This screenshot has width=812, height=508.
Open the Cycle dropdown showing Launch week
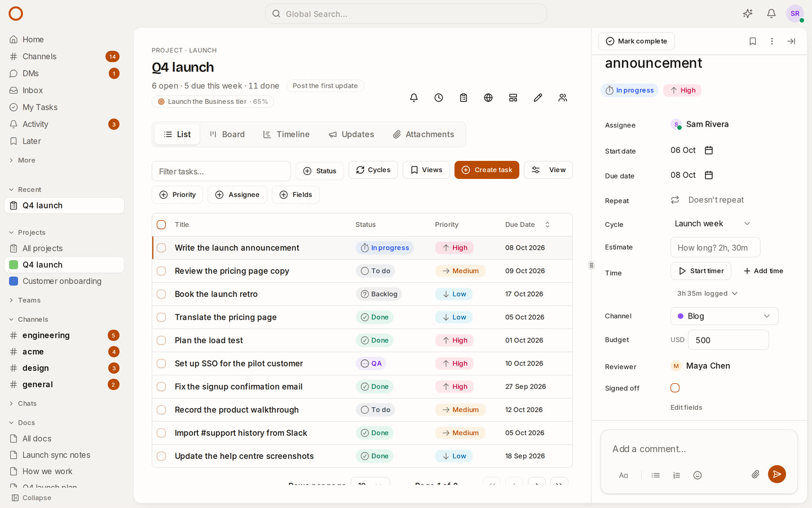point(713,224)
